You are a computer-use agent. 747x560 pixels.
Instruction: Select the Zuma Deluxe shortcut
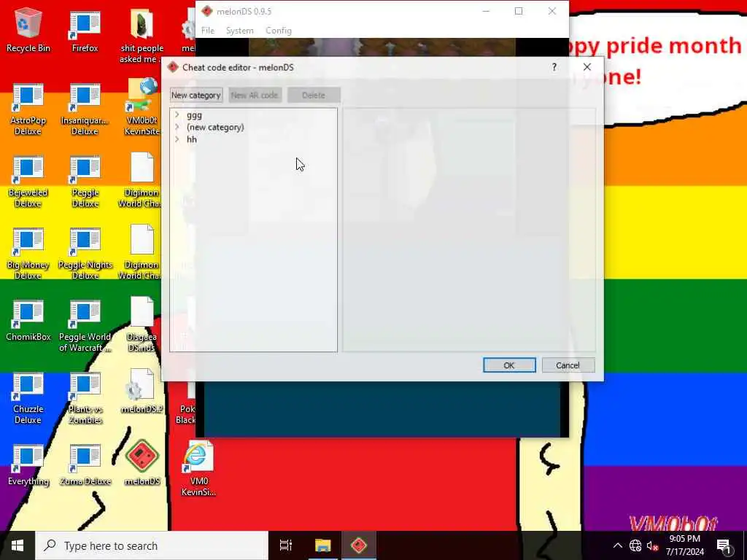point(85,464)
